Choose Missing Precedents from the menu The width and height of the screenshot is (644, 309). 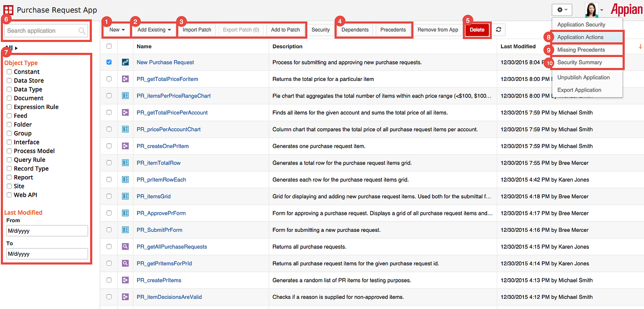[x=587, y=50]
